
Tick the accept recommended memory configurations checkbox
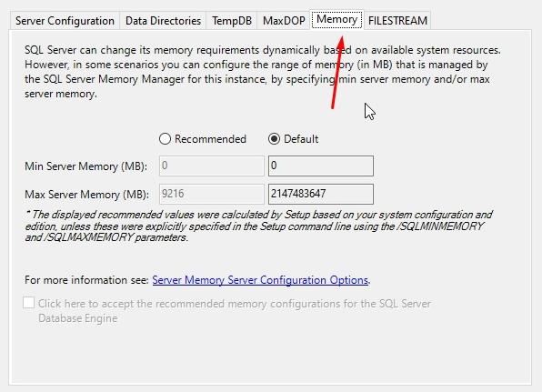click(x=29, y=303)
